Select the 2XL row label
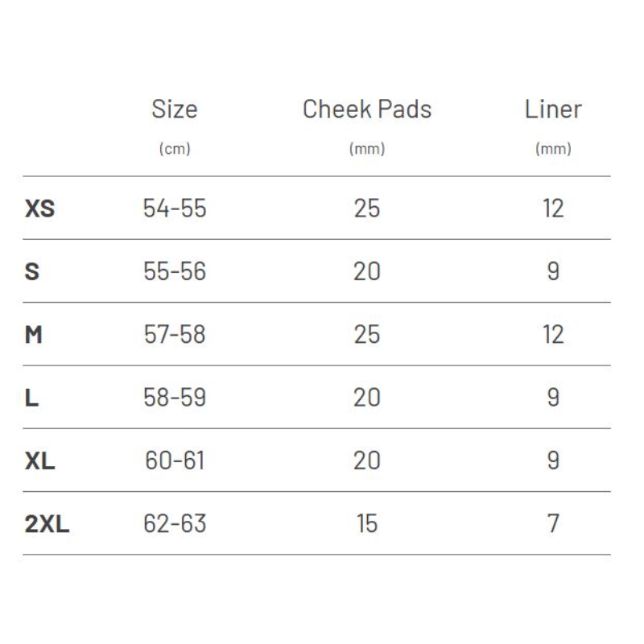 click(47, 524)
